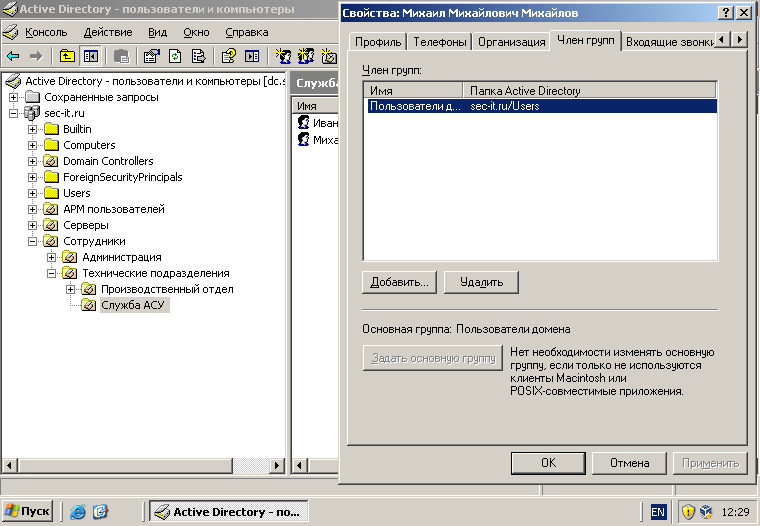Image resolution: width=760 pixels, height=526 pixels.
Task: Click the Active Directory taskbar button
Action: coord(229,511)
